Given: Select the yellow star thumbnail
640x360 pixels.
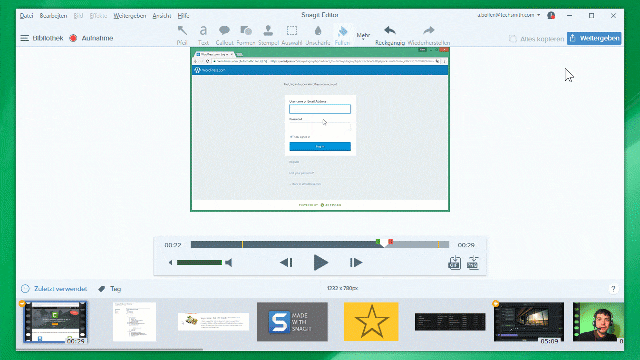Looking at the screenshot, I should pyautogui.click(x=371, y=322).
